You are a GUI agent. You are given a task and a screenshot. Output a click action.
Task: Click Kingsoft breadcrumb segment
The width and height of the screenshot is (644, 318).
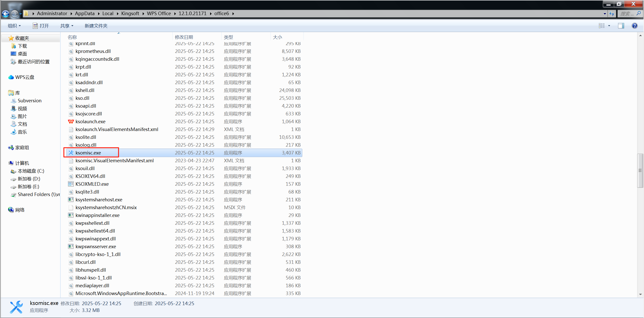[130, 14]
